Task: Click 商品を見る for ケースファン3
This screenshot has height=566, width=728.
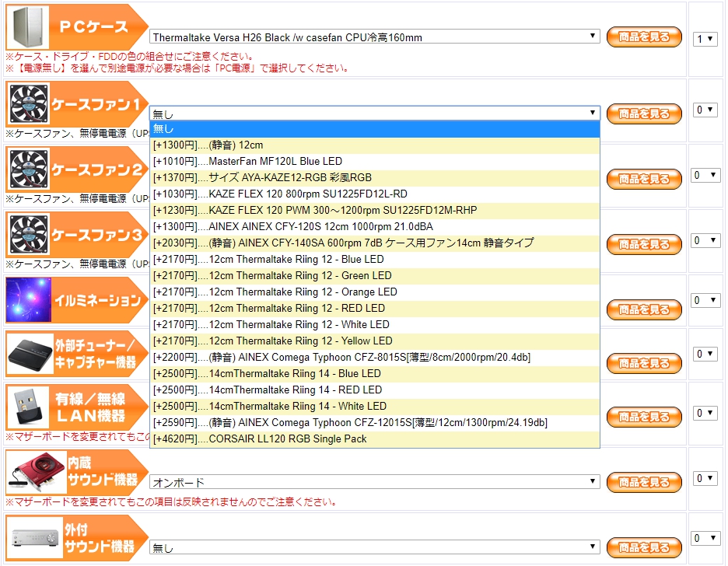Action: 644,244
